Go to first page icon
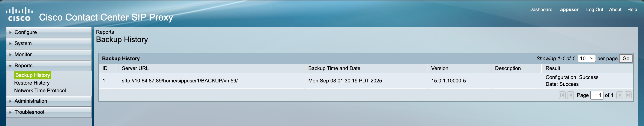 coord(562,95)
